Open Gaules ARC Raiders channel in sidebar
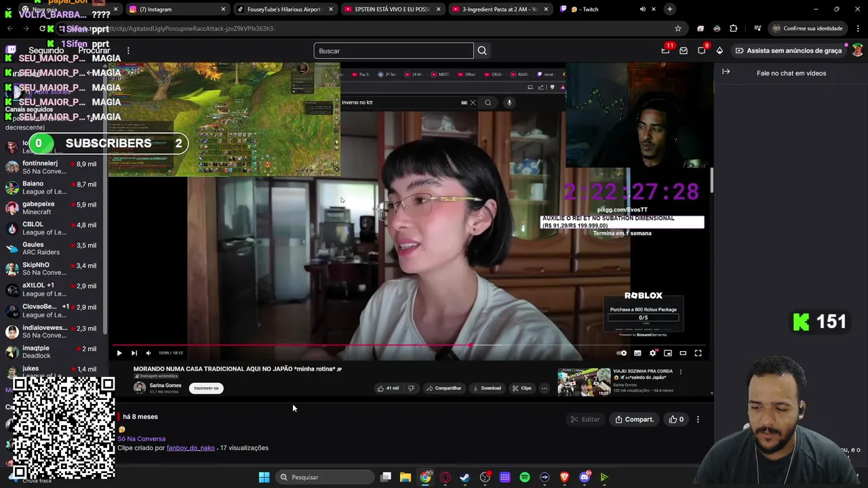868x488 pixels. coord(52,249)
